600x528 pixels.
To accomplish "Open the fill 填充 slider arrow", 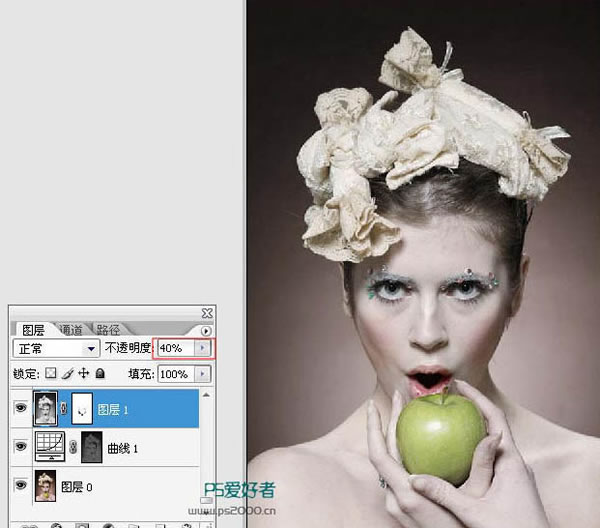I will pyautogui.click(x=204, y=374).
